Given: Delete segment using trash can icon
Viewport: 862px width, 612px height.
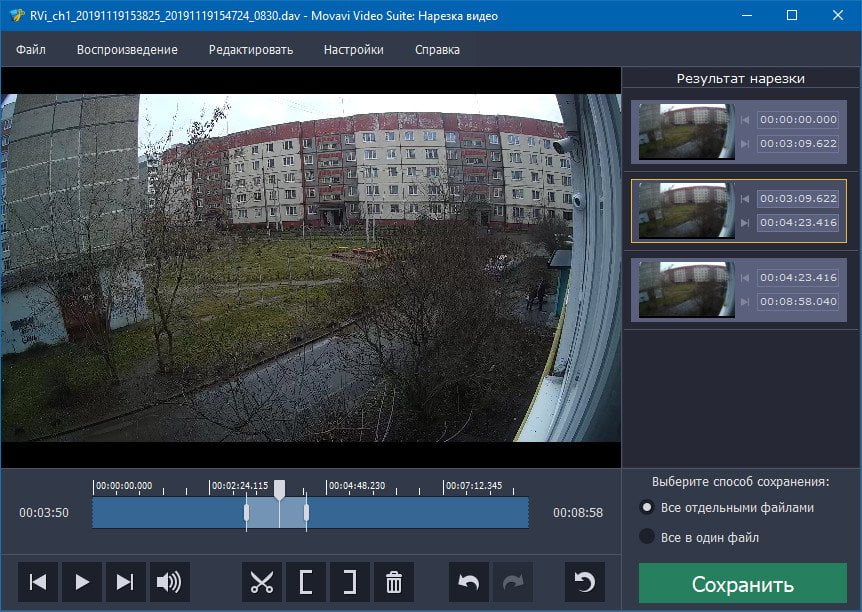Looking at the screenshot, I should point(394,582).
